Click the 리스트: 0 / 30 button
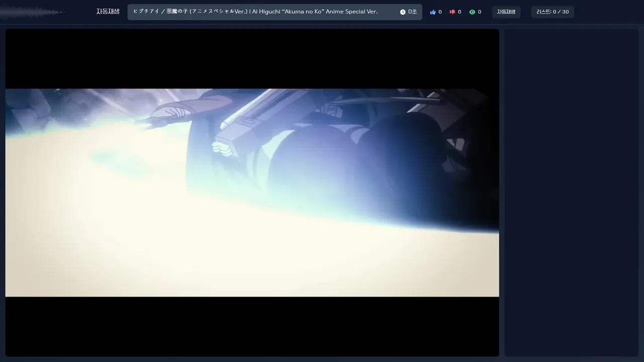 [x=552, y=12]
